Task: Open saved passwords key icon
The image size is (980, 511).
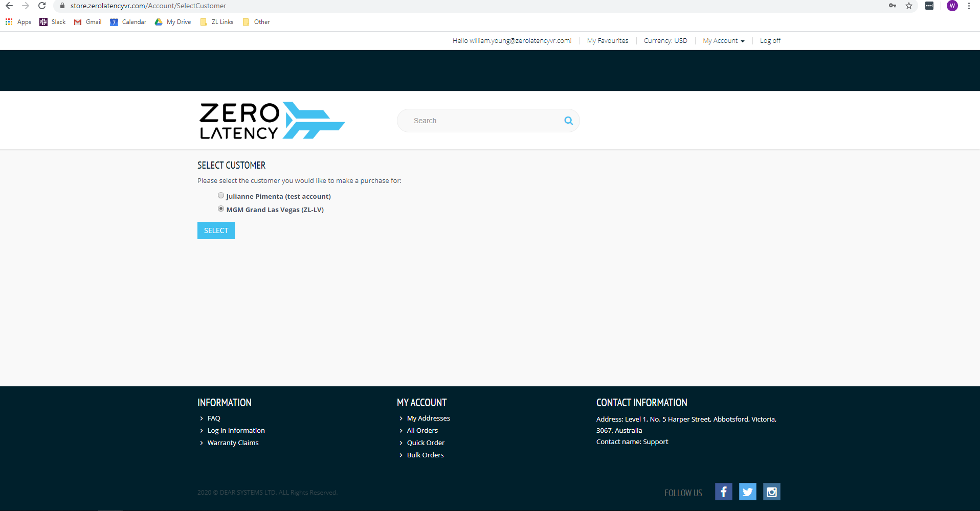Action: tap(892, 6)
